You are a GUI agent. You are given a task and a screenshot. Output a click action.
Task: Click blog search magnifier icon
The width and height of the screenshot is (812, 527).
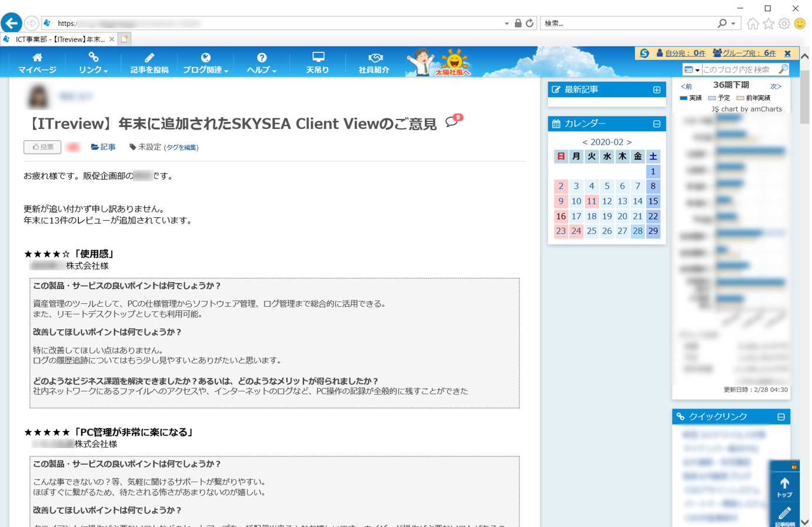[x=783, y=69]
